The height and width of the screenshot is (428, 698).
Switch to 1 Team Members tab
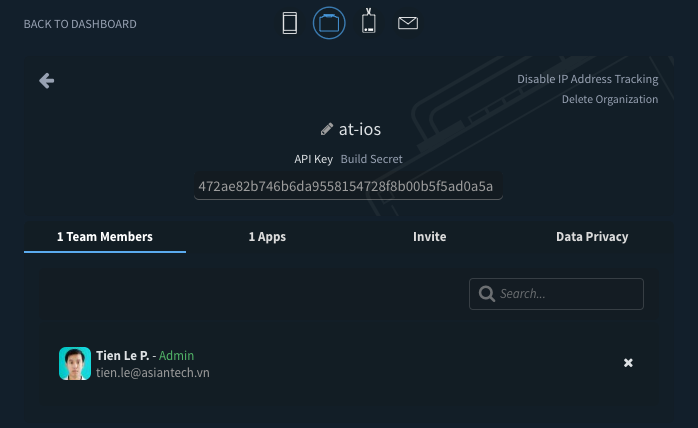pos(105,236)
